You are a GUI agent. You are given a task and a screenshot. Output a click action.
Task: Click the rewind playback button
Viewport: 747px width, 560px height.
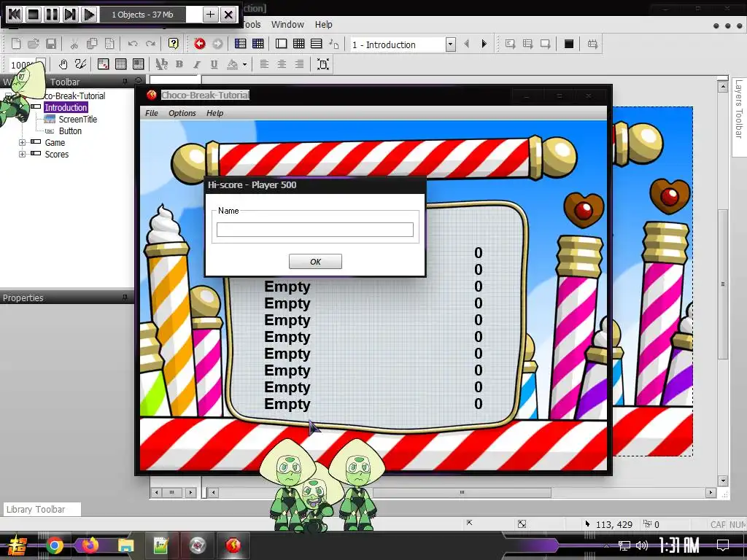tap(15, 15)
